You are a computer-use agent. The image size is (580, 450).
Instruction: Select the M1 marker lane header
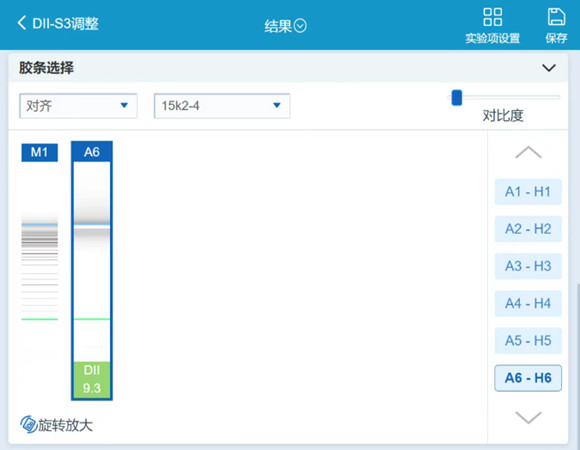(x=40, y=152)
